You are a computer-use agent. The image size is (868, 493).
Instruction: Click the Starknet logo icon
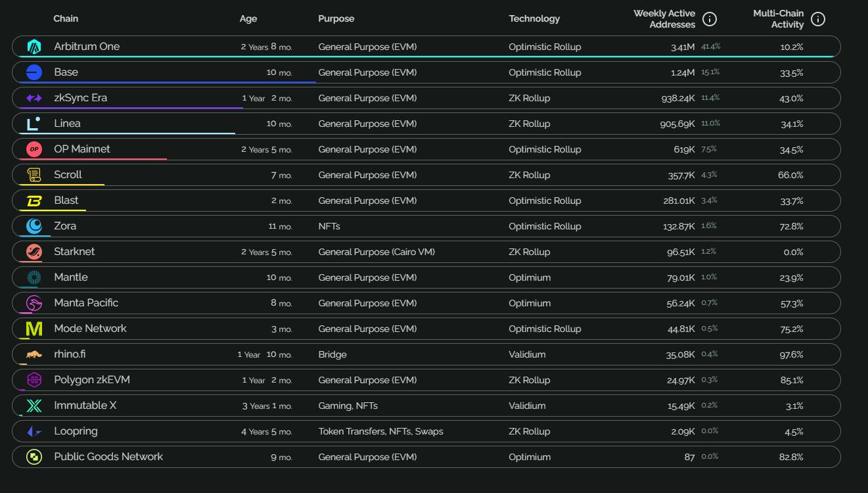click(34, 252)
